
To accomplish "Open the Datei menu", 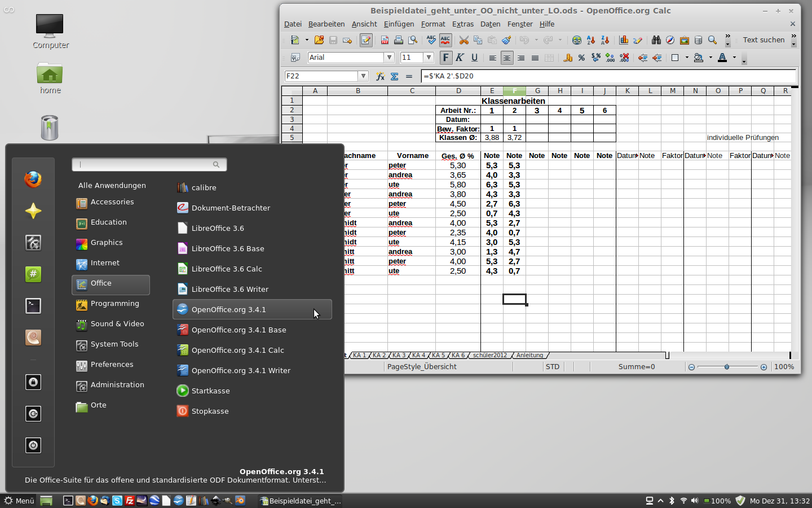I will [293, 24].
